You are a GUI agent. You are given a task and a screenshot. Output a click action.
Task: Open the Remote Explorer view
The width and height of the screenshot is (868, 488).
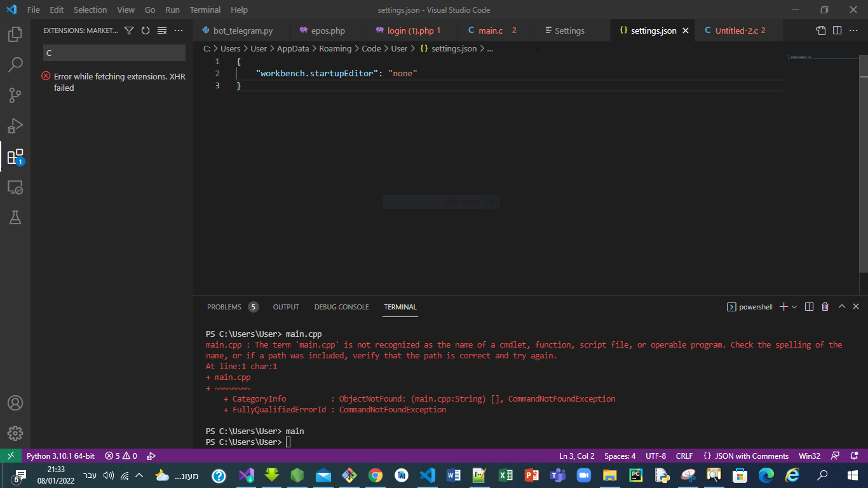tap(15, 187)
